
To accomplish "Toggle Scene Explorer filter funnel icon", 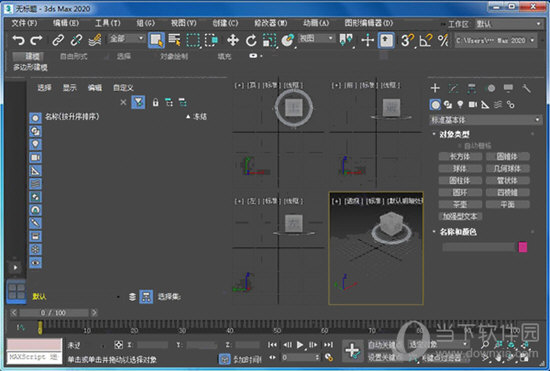I will 138,102.
